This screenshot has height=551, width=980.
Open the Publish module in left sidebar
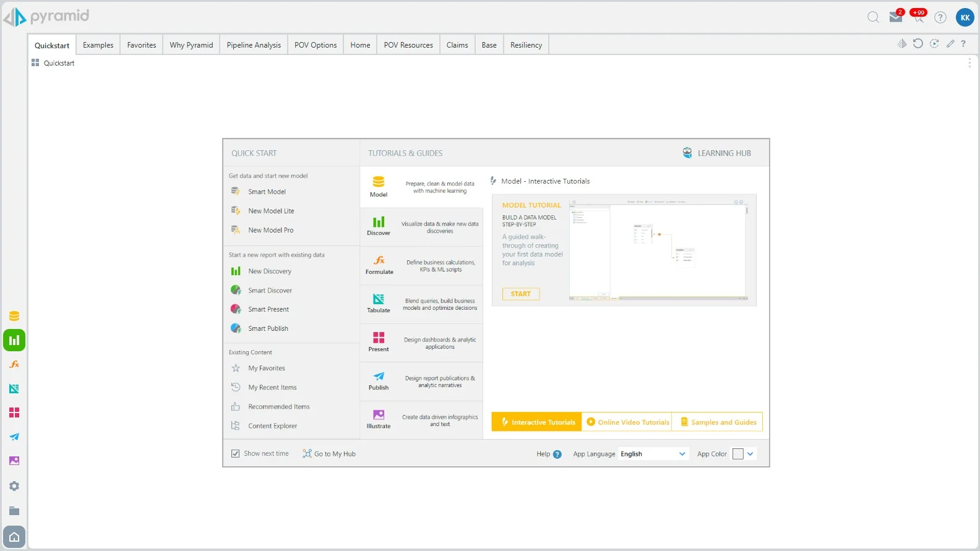(14, 437)
